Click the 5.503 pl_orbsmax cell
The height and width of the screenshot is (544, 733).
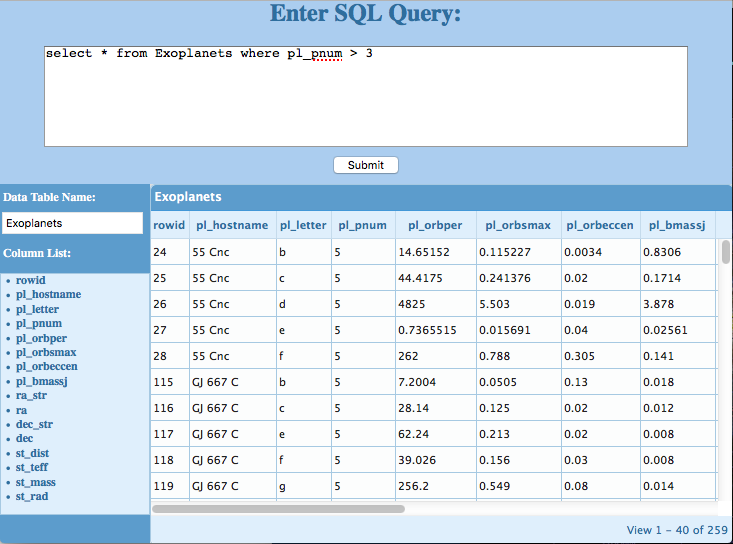point(519,304)
